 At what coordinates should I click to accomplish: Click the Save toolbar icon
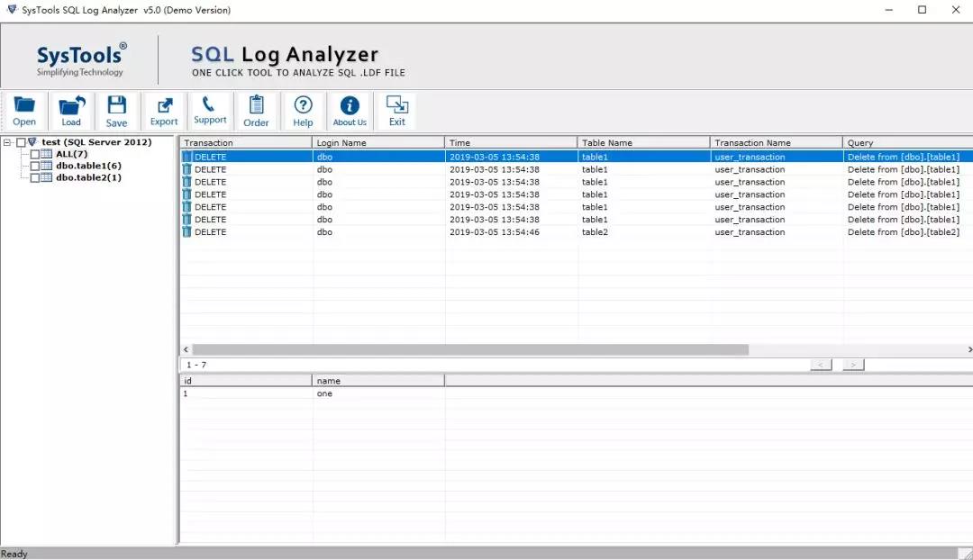116,111
